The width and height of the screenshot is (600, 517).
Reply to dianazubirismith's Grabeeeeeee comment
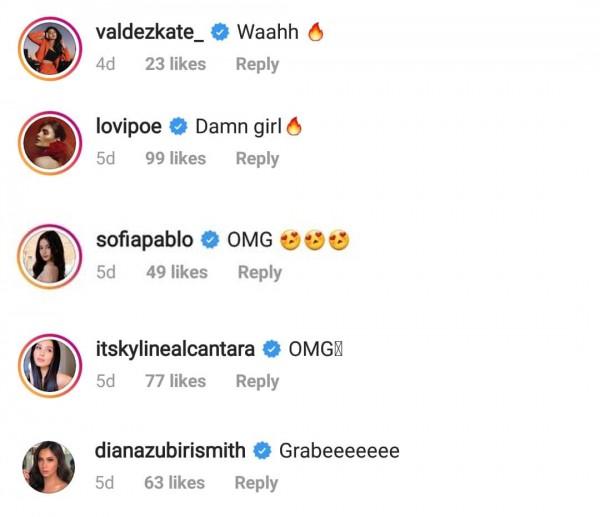pyautogui.click(x=256, y=483)
